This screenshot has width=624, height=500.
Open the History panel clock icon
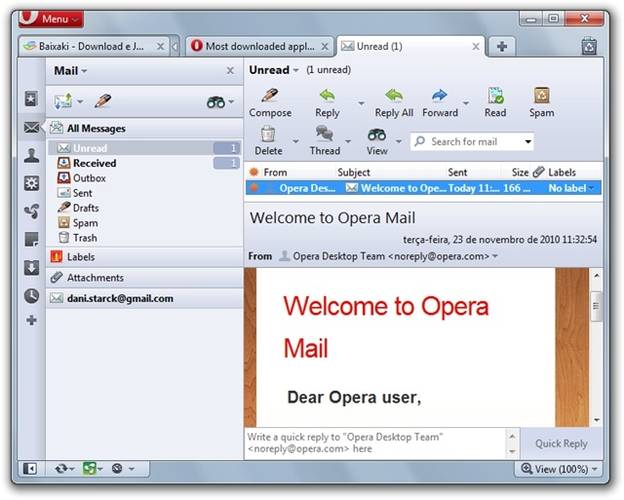pyautogui.click(x=31, y=296)
